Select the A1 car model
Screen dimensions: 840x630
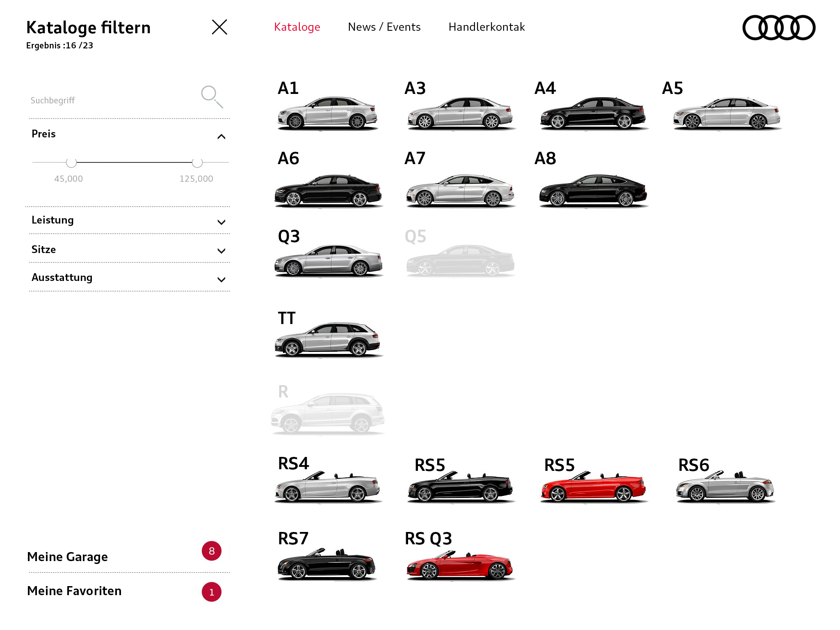pos(327,105)
